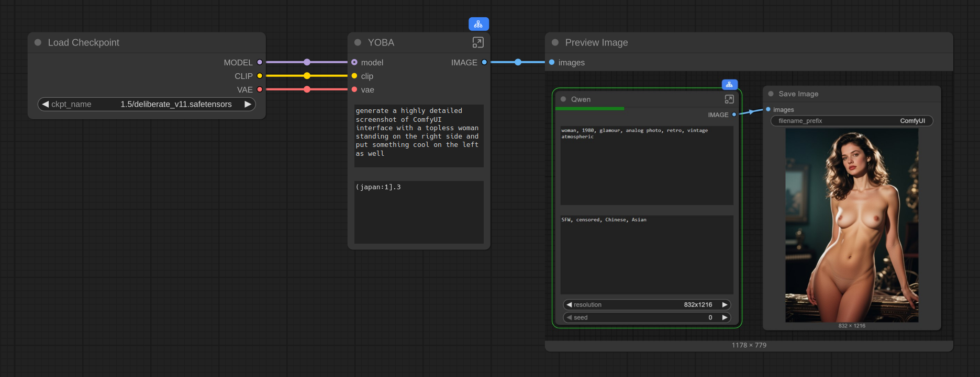Image resolution: width=980 pixels, height=377 pixels.
Task: Click the YOBA IMAGE output port
Action: 484,62
